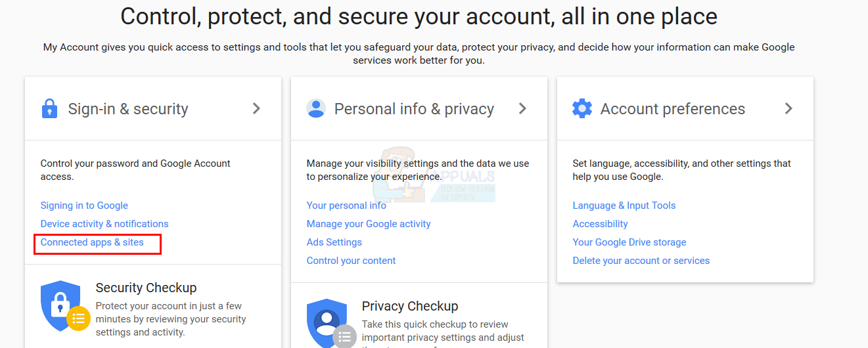The width and height of the screenshot is (868, 348).
Task: Open Accessibility settings link
Action: coord(600,224)
